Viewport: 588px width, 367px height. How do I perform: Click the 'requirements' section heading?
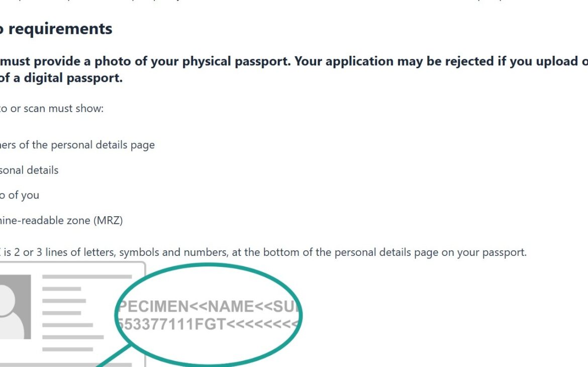click(x=60, y=29)
